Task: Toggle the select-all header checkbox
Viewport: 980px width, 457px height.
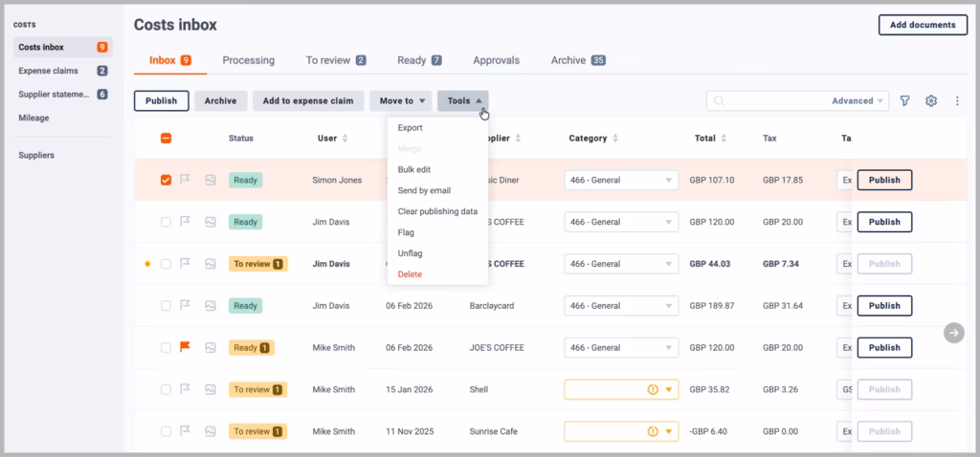Action: [166, 138]
